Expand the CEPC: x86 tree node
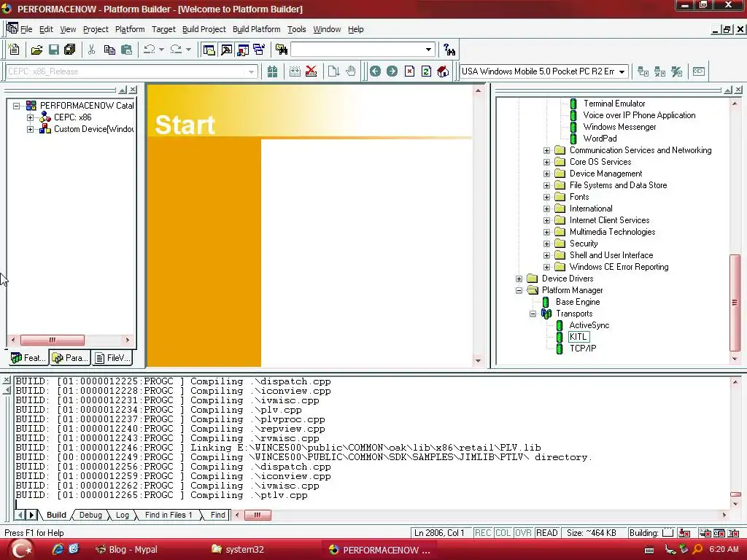The height and width of the screenshot is (560, 747). pos(31,117)
